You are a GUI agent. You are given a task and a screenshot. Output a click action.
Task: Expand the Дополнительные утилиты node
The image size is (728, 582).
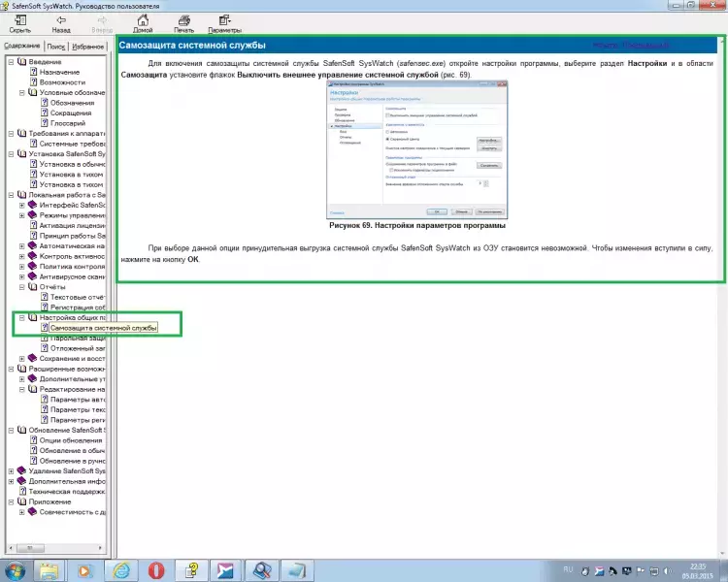click(x=21, y=379)
